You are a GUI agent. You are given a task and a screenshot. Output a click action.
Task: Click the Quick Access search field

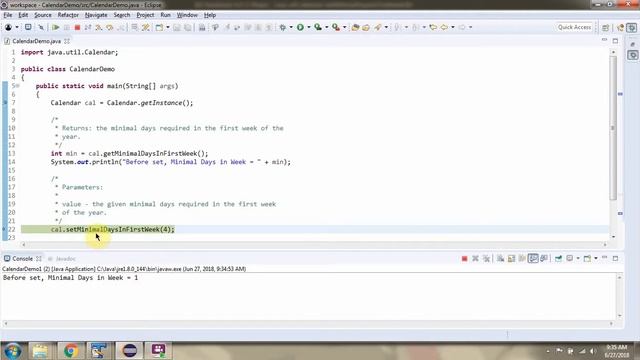pyautogui.click(x=574, y=27)
